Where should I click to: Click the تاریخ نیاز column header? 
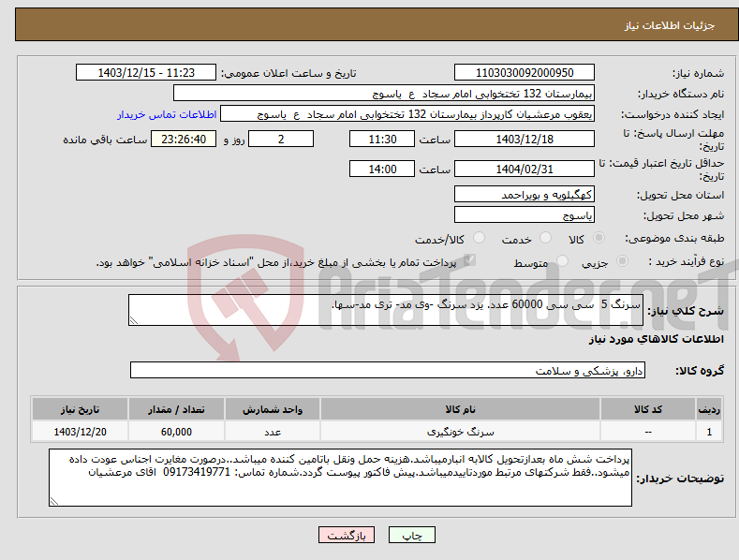(80, 409)
